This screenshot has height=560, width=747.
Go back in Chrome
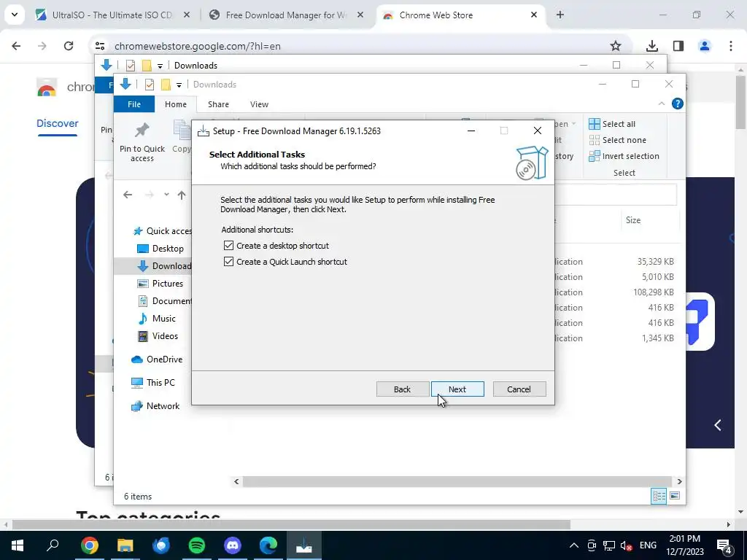click(x=16, y=46)
